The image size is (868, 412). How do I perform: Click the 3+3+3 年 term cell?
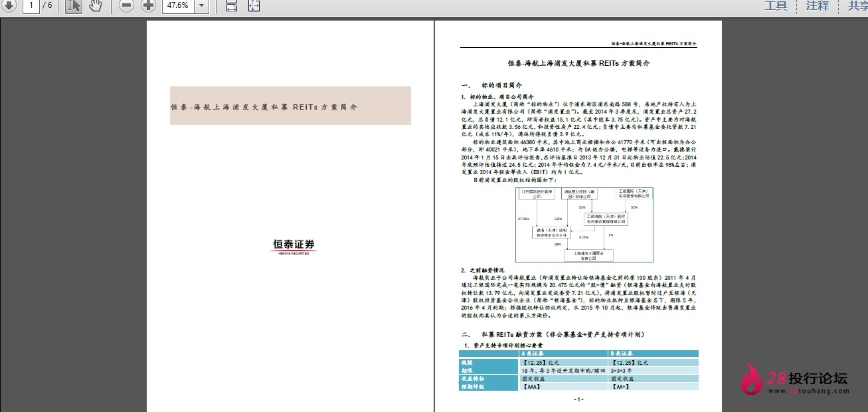tap(653, 371)
